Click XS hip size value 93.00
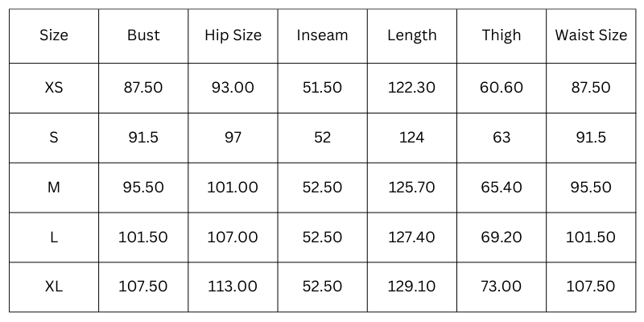Image resolution: width=644 pixels, height=322 pixels. [233, 88]
